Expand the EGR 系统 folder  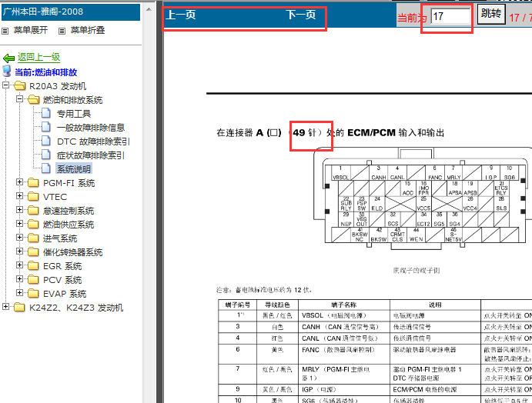(x=20, y=265)
